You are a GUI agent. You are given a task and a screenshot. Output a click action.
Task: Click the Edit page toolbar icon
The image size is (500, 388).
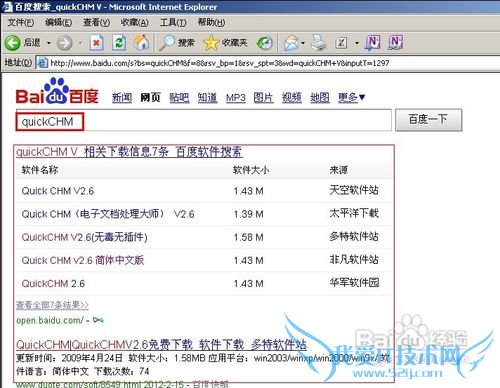341,43
